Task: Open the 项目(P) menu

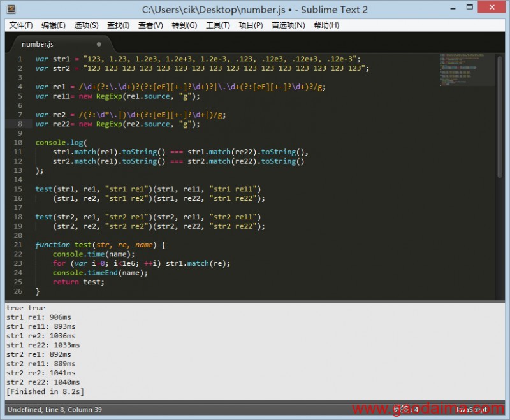Action: [251, 25]
